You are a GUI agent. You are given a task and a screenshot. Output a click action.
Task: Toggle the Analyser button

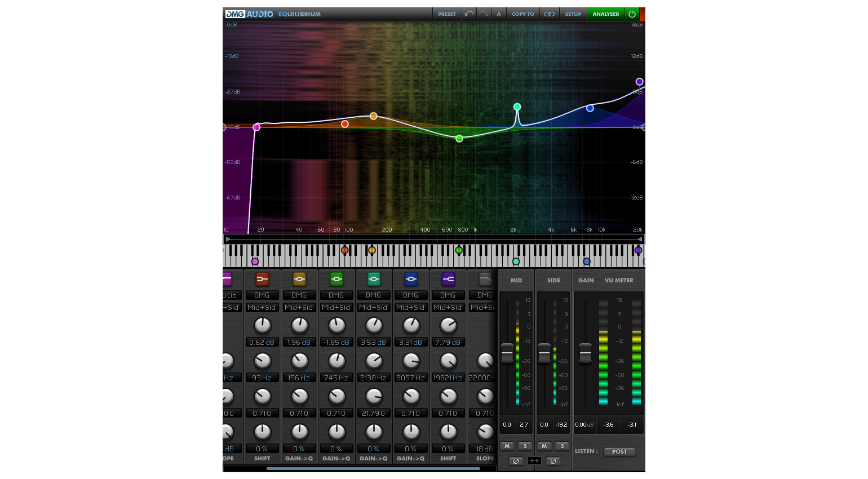tap(605, 14)
